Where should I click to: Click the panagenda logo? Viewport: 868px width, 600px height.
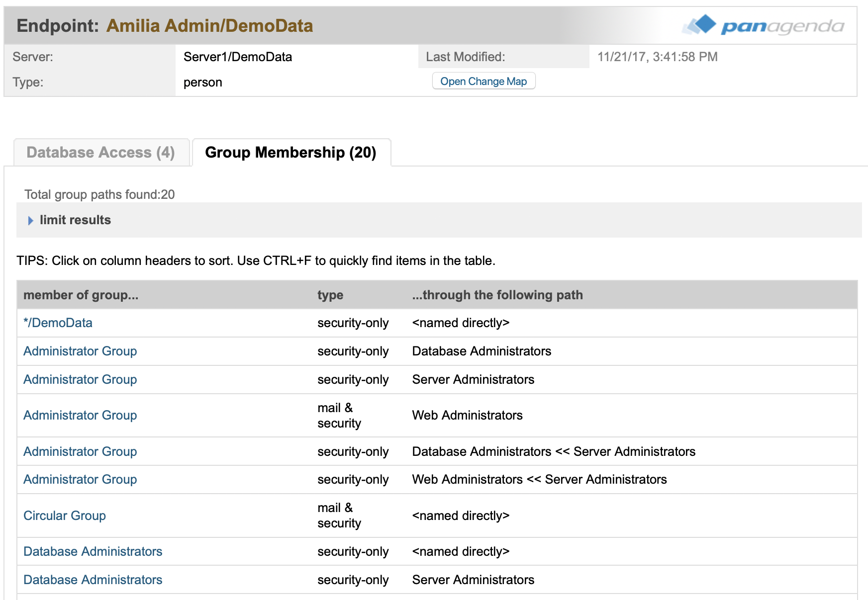[x=763, y=25]
